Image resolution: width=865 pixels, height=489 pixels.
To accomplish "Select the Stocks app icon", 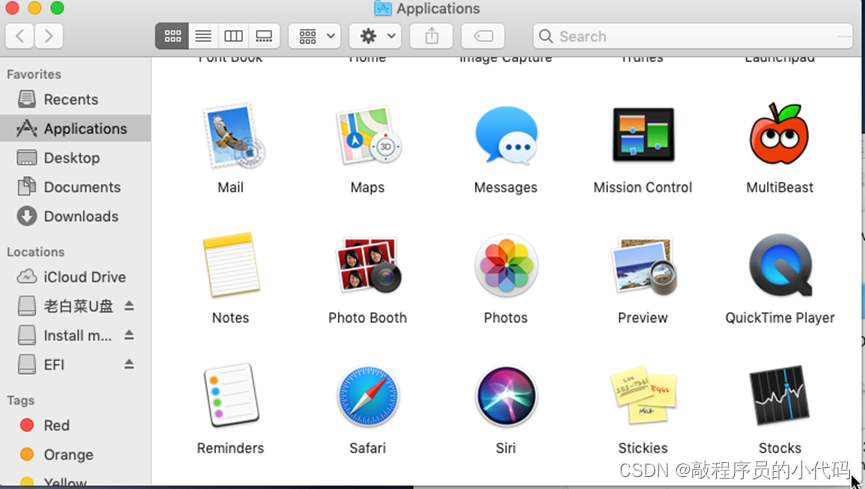I will click(779, 395).
